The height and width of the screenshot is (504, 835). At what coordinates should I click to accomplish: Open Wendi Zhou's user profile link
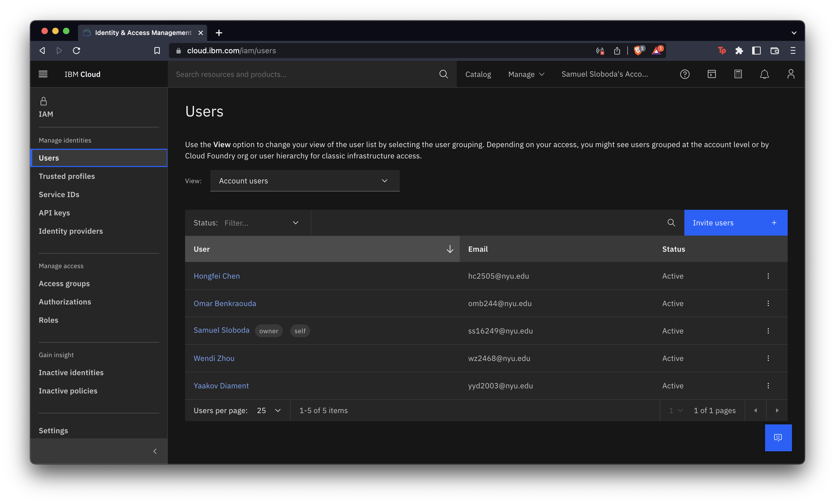pos(214,358)
